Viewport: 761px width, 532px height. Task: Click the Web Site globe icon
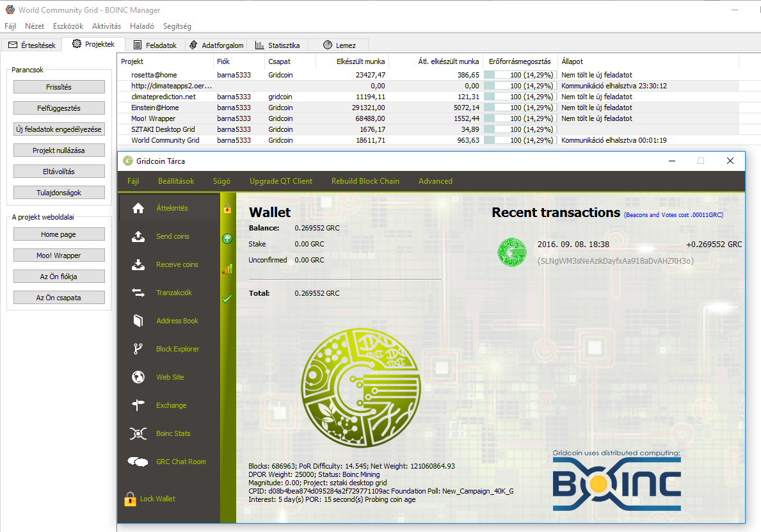[x=138, y=377]
